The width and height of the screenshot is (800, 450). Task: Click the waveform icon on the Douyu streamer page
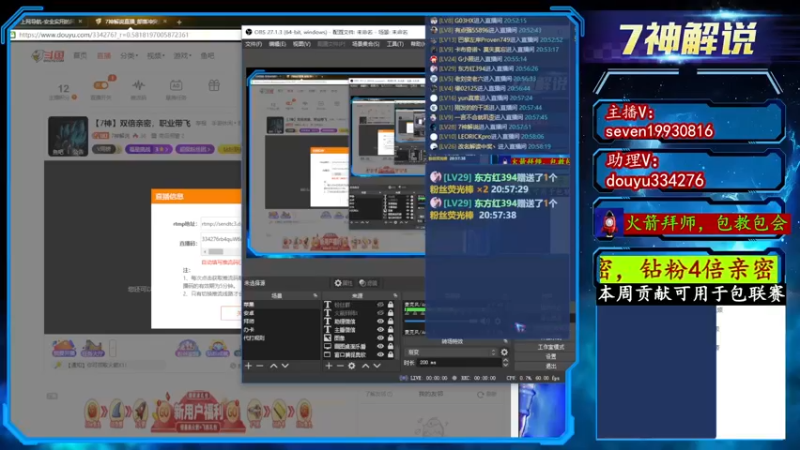tap(138, 85)
